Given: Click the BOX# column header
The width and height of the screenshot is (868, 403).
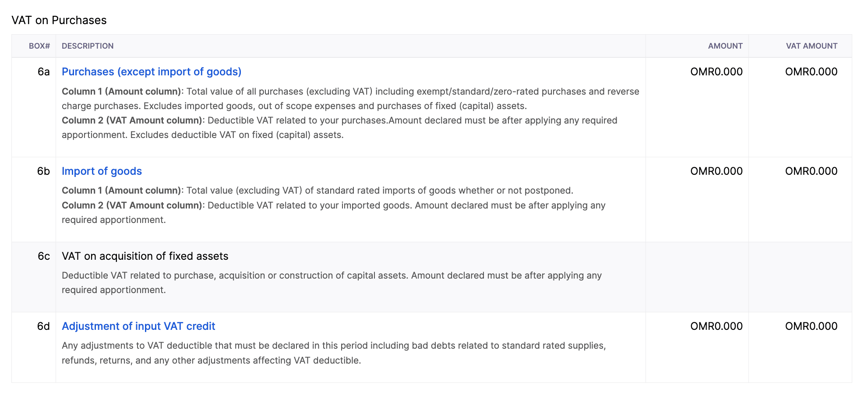Looking at the screenshot, I should [39, 46].
